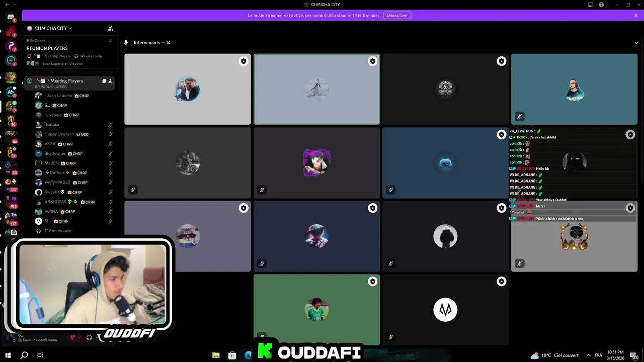
Task: Select motorcycle avatar speaker tile
Action: (x=188, y=162)
